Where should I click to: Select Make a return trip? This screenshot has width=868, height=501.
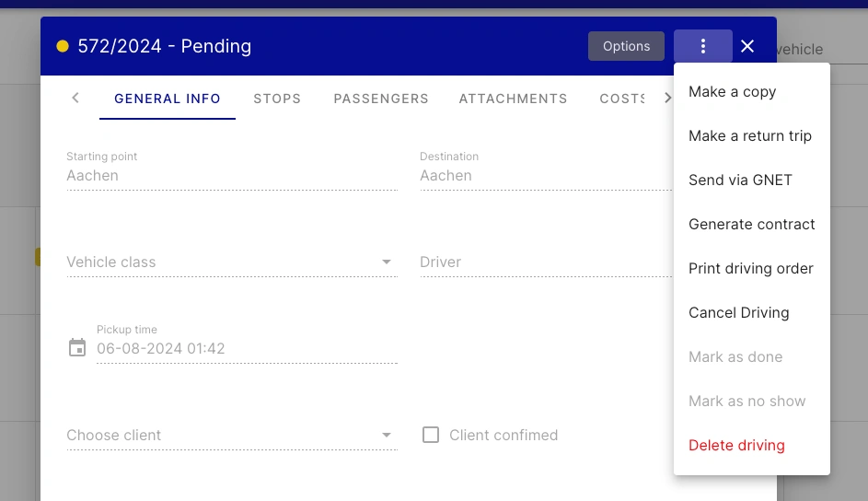(749, 136)
